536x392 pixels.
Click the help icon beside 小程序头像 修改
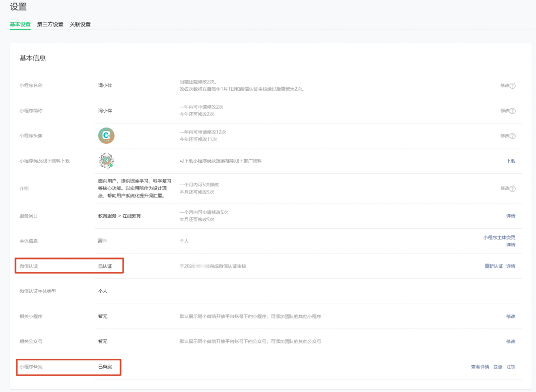(512, 136)
